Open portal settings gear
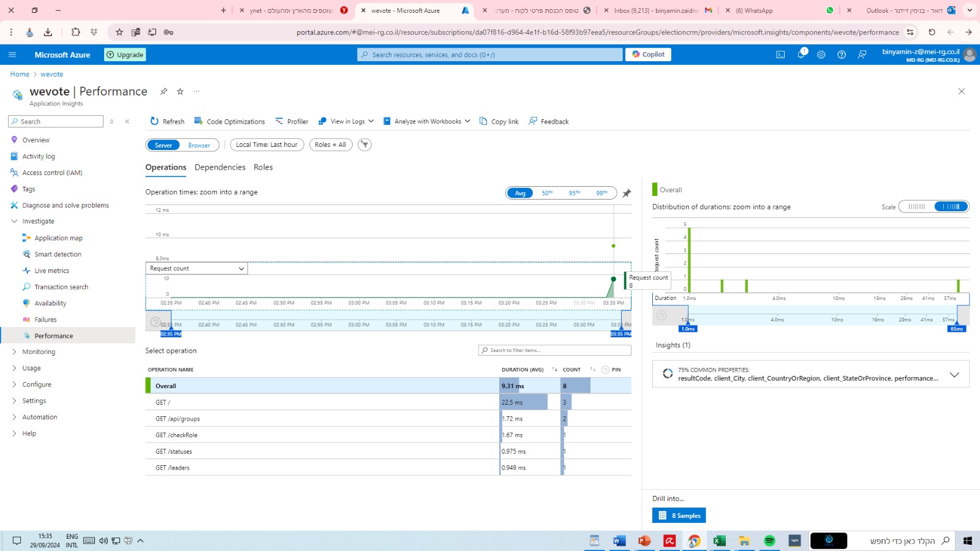The image size is (980, 551). (x=821, y=54)
